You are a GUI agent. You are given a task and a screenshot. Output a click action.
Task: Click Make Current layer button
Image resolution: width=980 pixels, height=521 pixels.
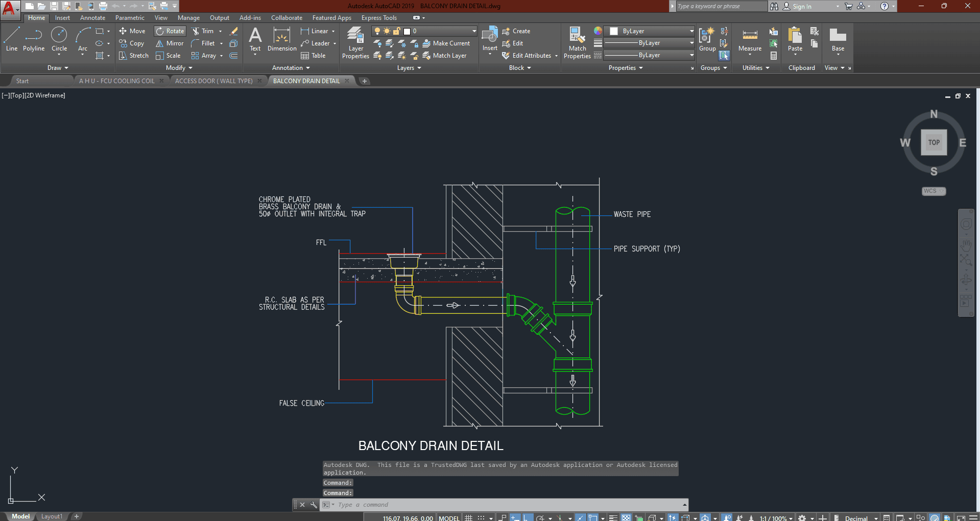pyautogui.click(x=446, y=43)
